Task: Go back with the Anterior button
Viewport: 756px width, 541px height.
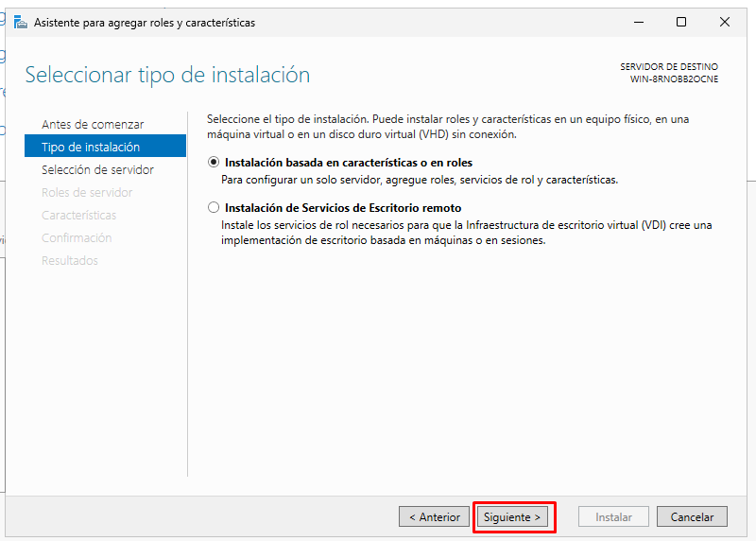Action: 434,516
